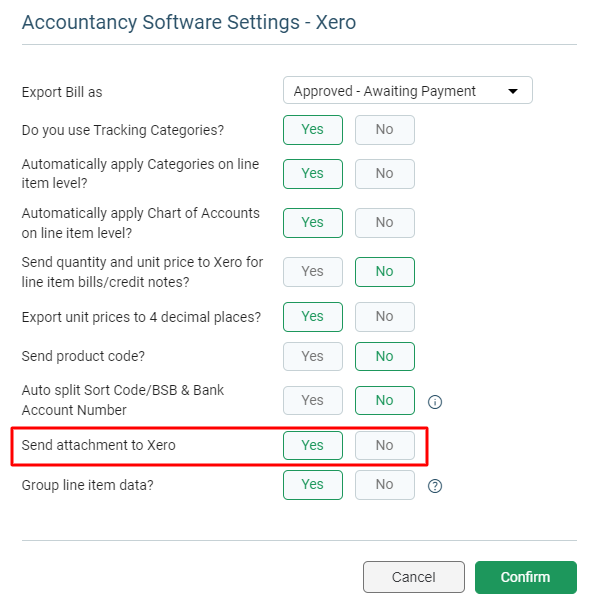Select Yes for Auto split Sort Code/BSB

pos(313,400)
